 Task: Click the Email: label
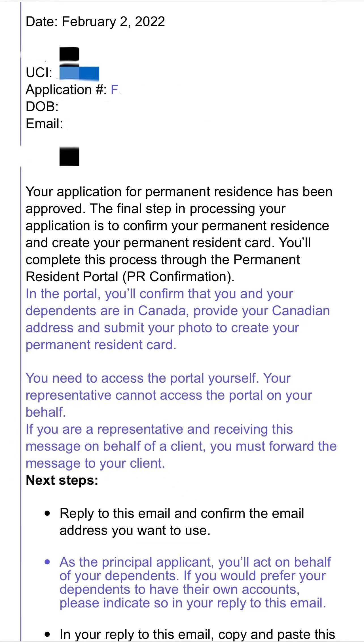44,124
